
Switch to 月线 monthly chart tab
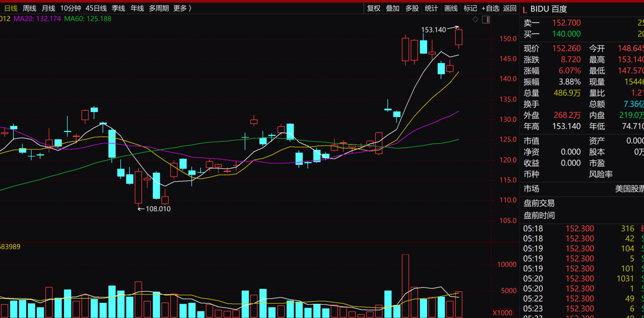pos(48,8)
